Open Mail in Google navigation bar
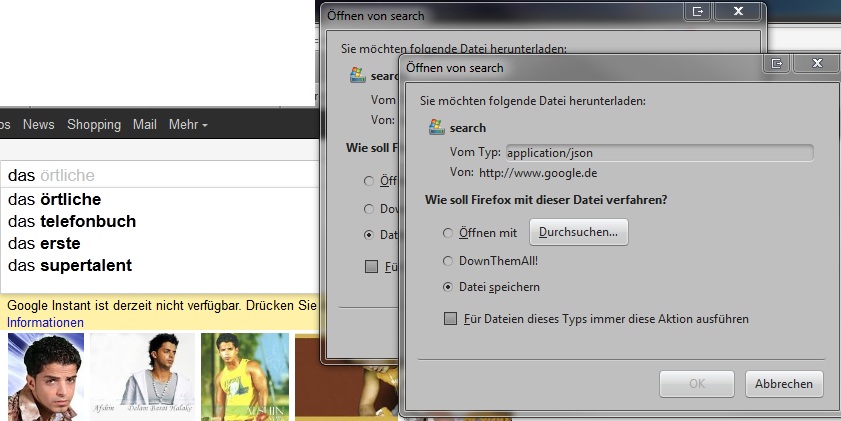This screenshot has height=421, width=841. [x=145, y=124]
